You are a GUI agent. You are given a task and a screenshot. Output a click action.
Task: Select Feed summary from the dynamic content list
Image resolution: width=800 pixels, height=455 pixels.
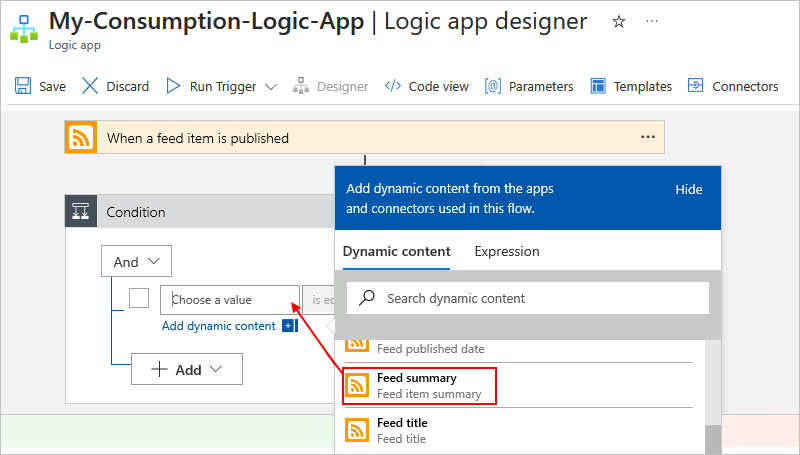pos(419,386)
